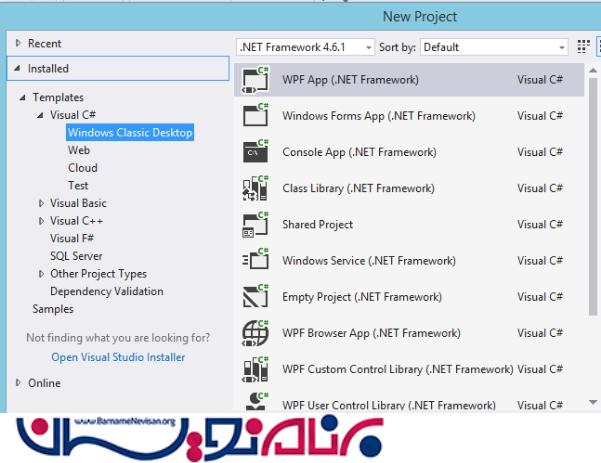601x463 pixels.
Task: Select the Web template category
Action: point(79,150)
